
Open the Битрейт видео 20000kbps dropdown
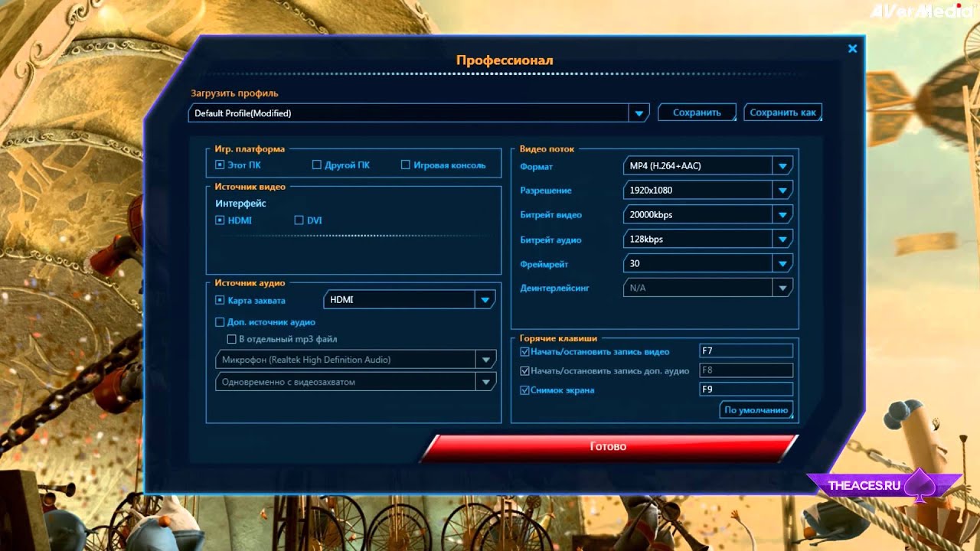click(708, 215)
